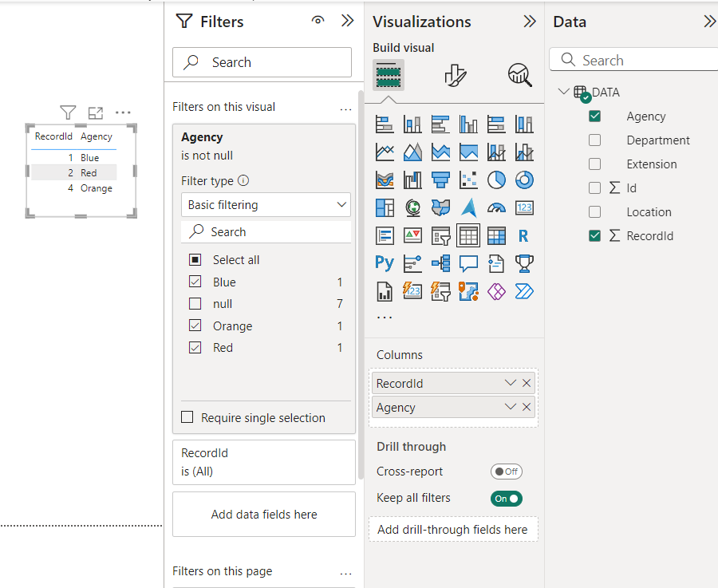Select the Card 123 visual
Viewport: 718px width, 588px height.
point(524,208)
